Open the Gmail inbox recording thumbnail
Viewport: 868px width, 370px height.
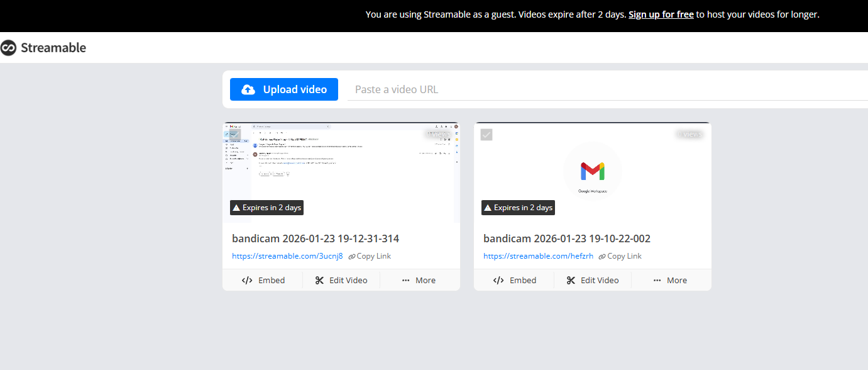coord(341,172)
